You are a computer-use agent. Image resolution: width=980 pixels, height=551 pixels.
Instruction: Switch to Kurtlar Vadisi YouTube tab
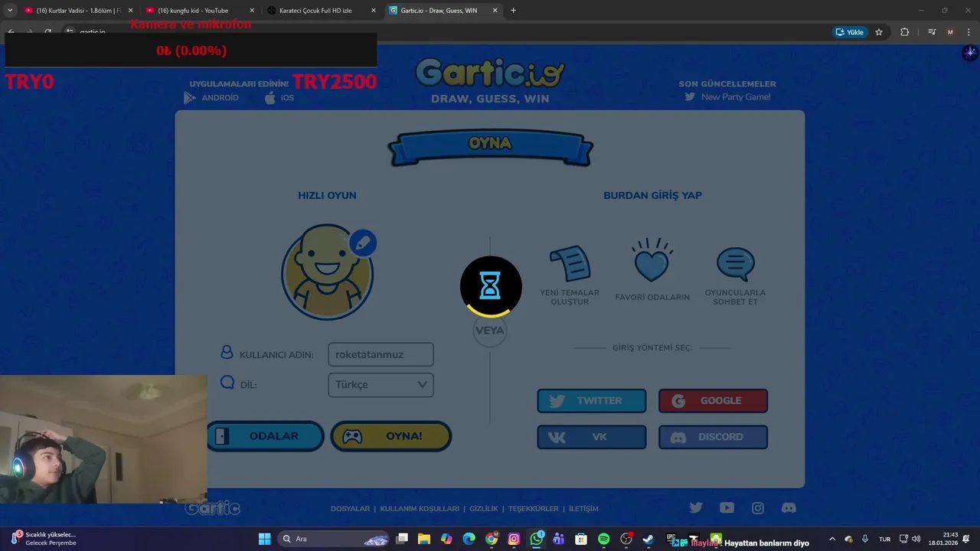[79, 11]
